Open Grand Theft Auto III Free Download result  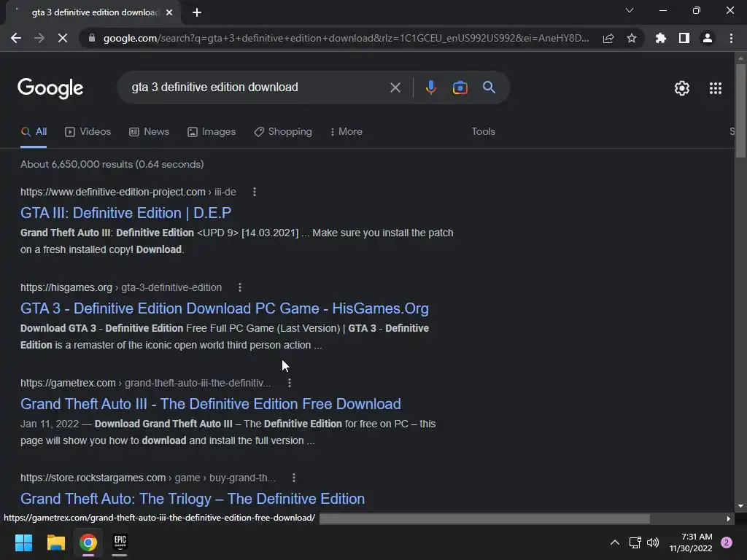[x=211, y=404]
